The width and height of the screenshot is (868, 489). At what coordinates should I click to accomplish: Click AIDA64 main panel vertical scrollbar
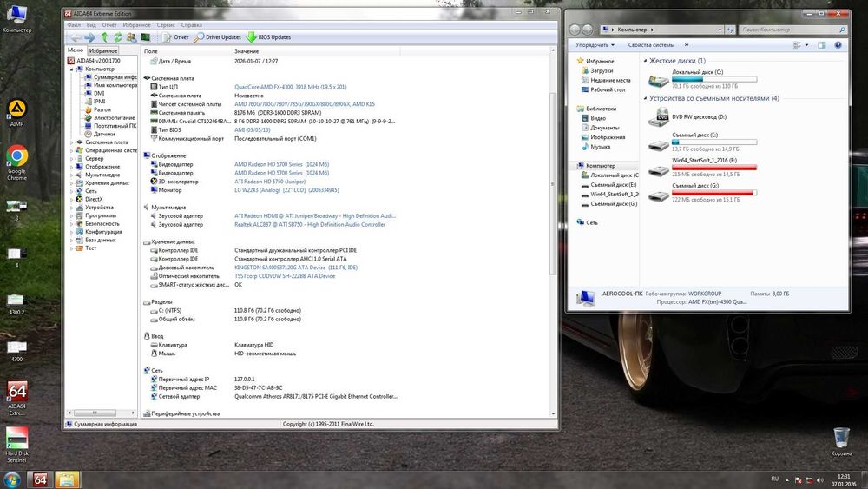[552, 182]
